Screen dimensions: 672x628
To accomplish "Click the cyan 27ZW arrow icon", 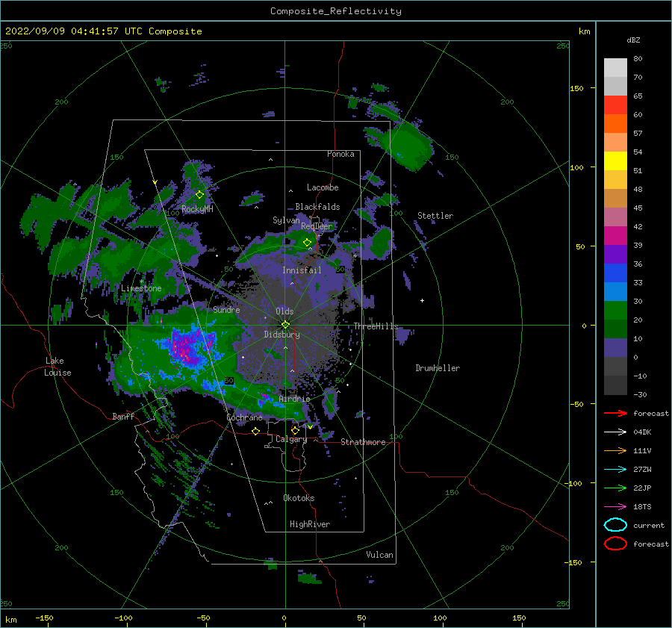I will (615, 469).
